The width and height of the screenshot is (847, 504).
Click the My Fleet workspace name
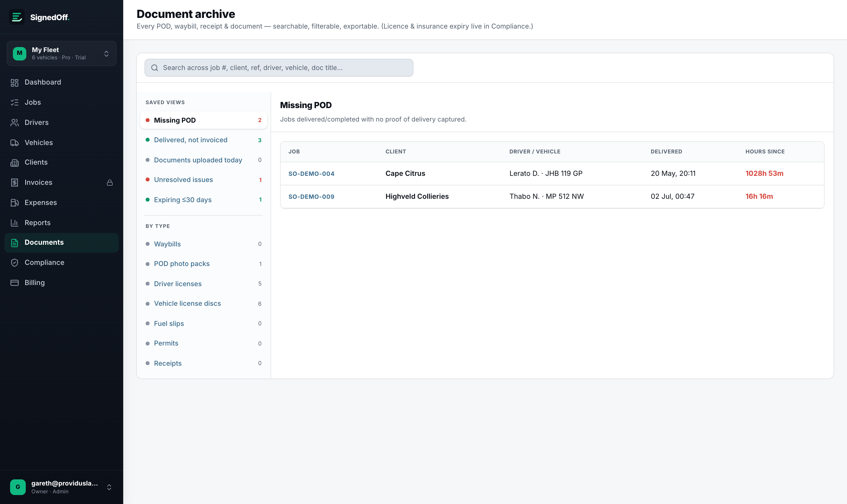[x=45, y=50]
